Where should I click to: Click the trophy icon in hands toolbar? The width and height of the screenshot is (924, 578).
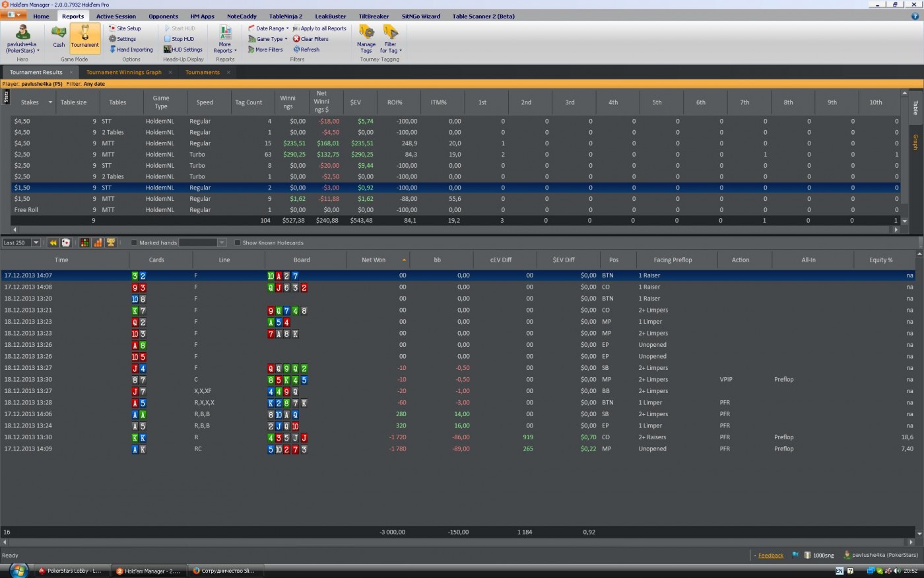pyautogui.click(x=111, y=243)
